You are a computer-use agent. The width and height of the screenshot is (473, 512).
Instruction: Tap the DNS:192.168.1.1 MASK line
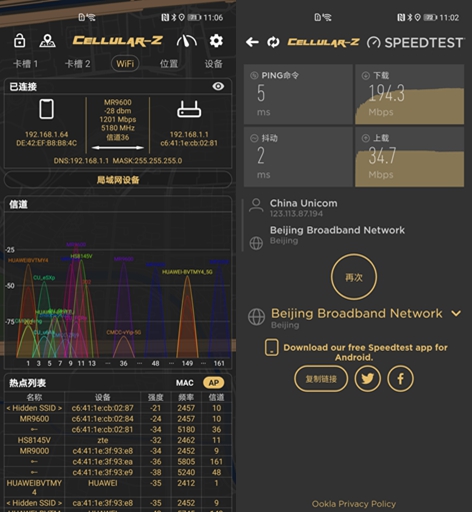(118, 161)
